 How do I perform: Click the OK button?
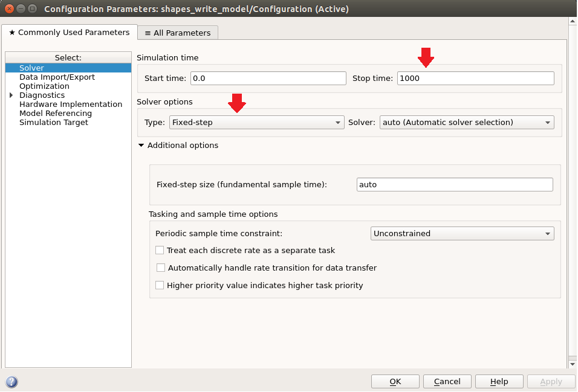pyautogui.click(x=395, y=382)
